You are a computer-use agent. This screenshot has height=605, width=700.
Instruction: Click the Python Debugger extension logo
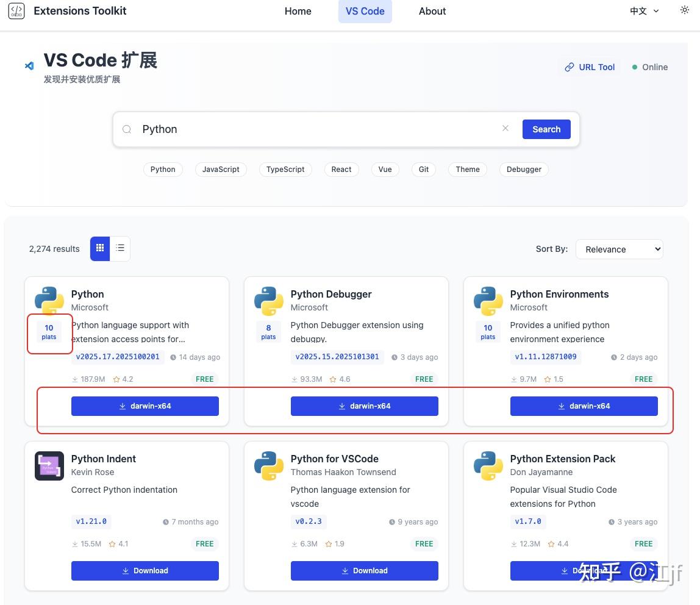tap(269, 301)
